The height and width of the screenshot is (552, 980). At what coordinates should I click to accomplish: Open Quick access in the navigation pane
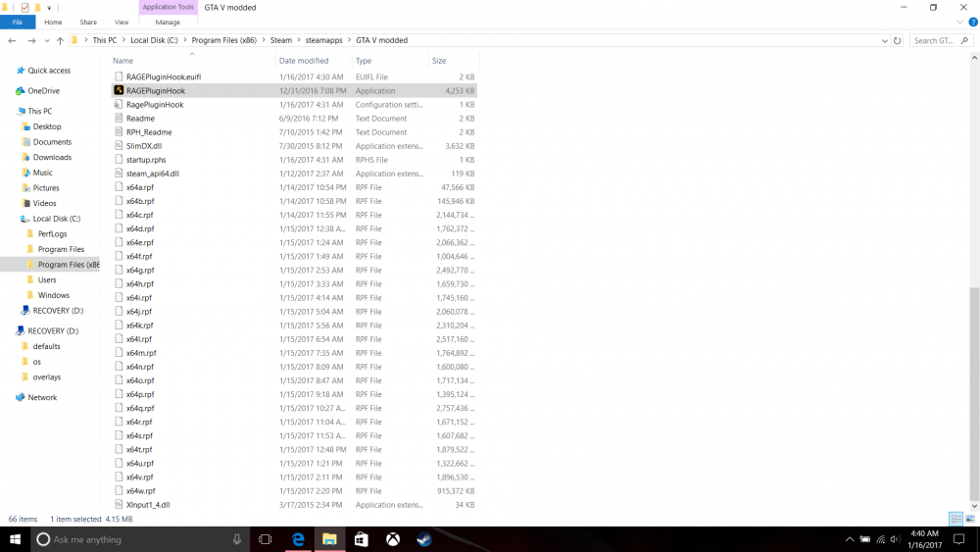pos(49,71)
